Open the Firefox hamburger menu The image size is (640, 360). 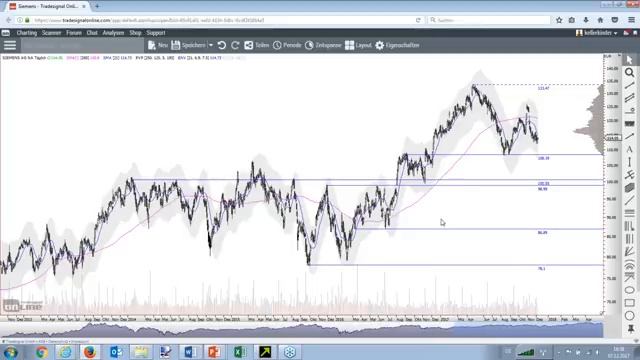[631, 20]
